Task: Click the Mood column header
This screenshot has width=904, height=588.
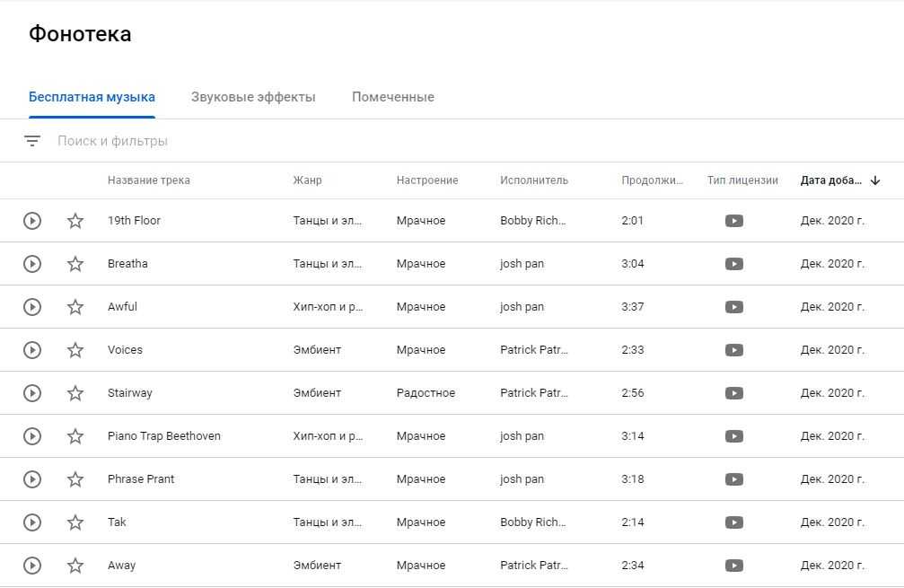Action: [427, 180]
